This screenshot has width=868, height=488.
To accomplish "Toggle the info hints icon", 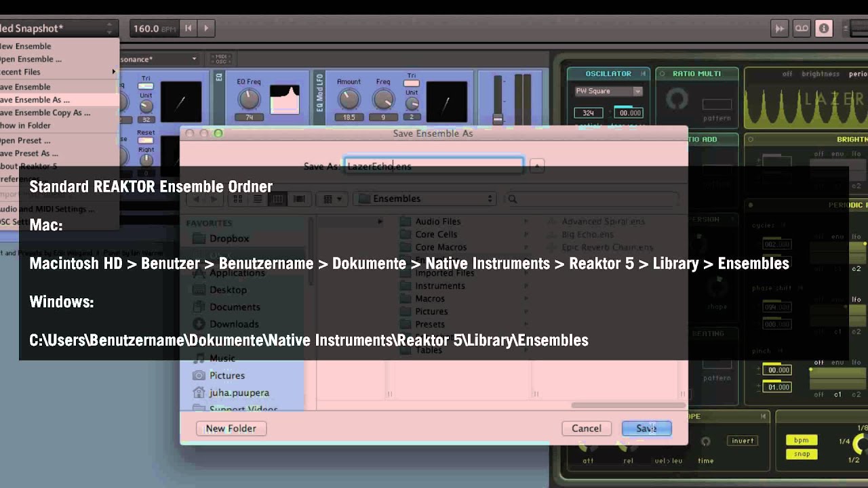I will point(824,28).
